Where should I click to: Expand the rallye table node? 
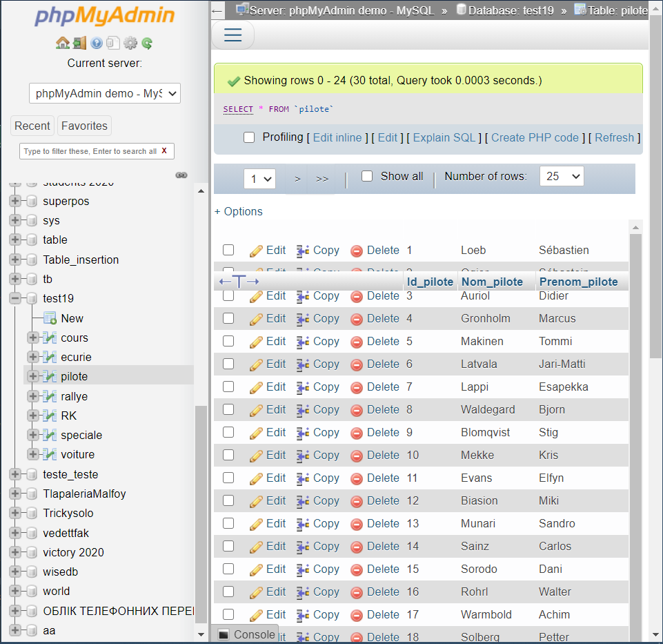click(x=33, y=396)
